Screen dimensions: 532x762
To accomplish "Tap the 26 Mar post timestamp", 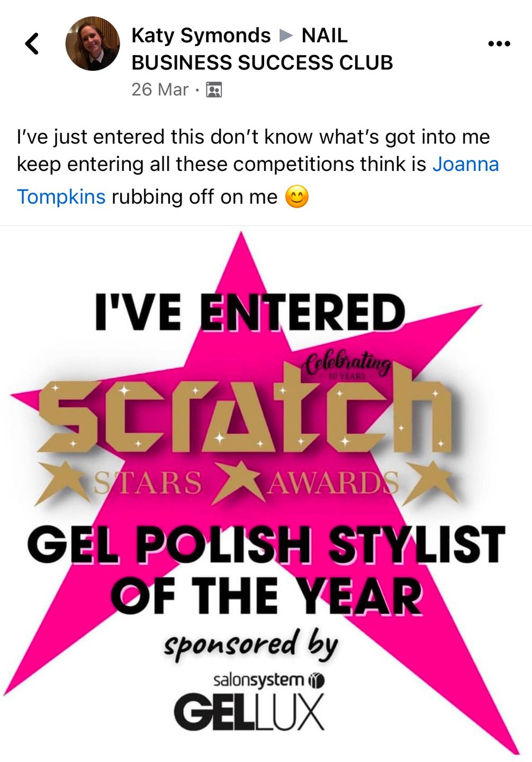I will coord(160,89).
